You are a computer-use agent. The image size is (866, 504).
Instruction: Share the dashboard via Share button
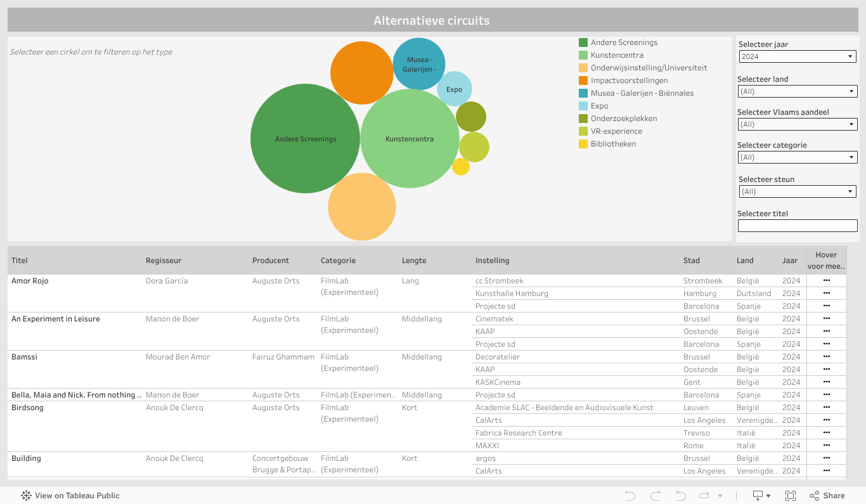click(827, 496)
